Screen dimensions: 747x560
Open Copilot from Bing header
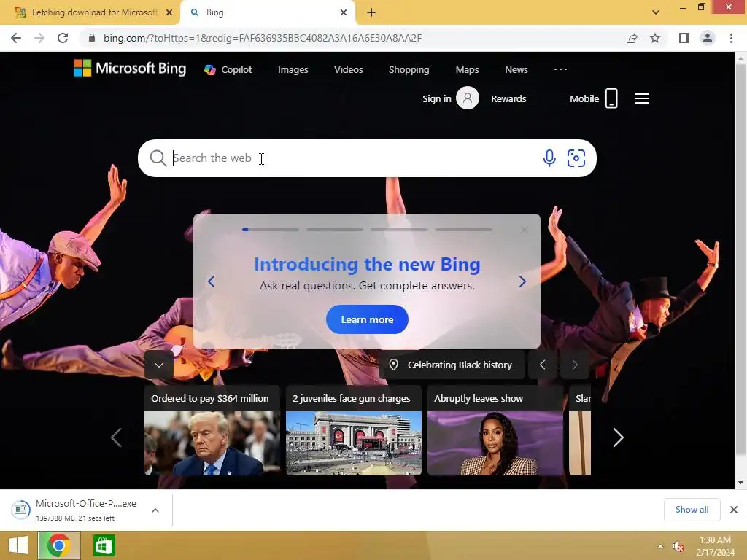[x=228, y=69]
